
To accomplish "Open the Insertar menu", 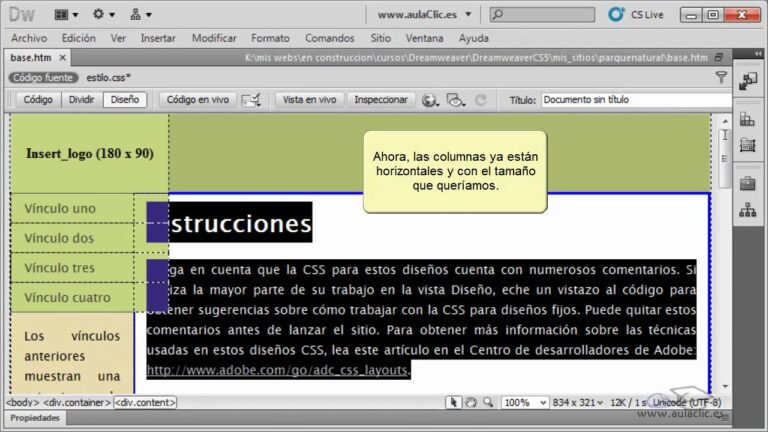I will [158, 38].
